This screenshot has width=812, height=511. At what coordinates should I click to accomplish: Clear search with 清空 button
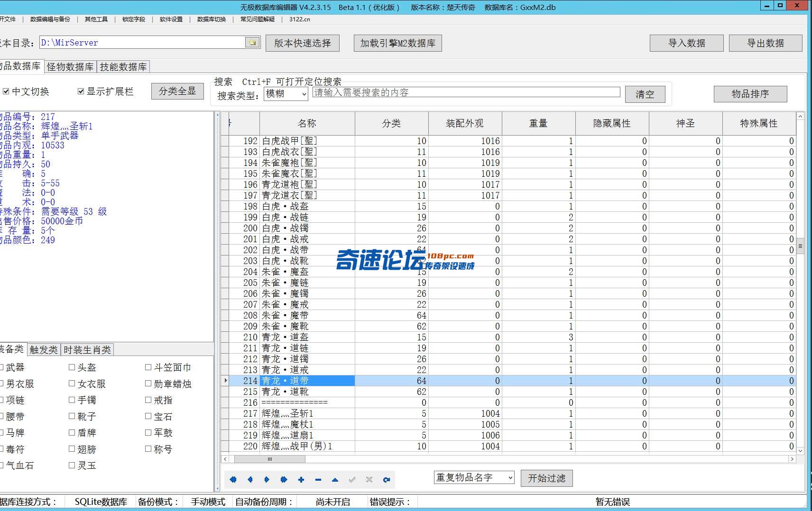tap(645, 94)
